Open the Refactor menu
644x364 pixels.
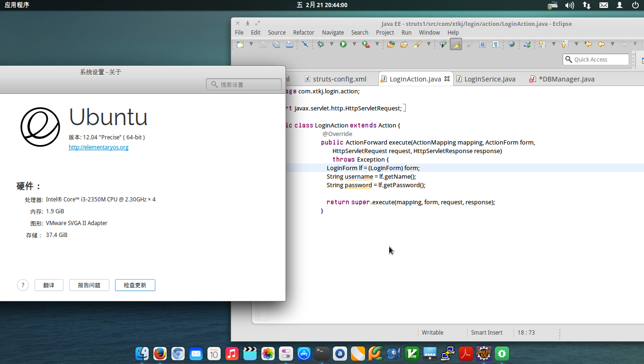[x=304, y=32]
